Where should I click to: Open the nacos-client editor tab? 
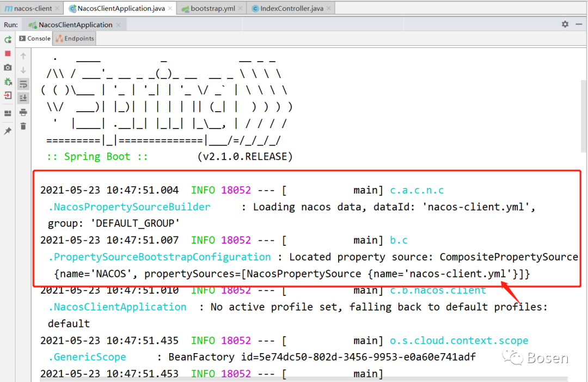click(32, 8)
